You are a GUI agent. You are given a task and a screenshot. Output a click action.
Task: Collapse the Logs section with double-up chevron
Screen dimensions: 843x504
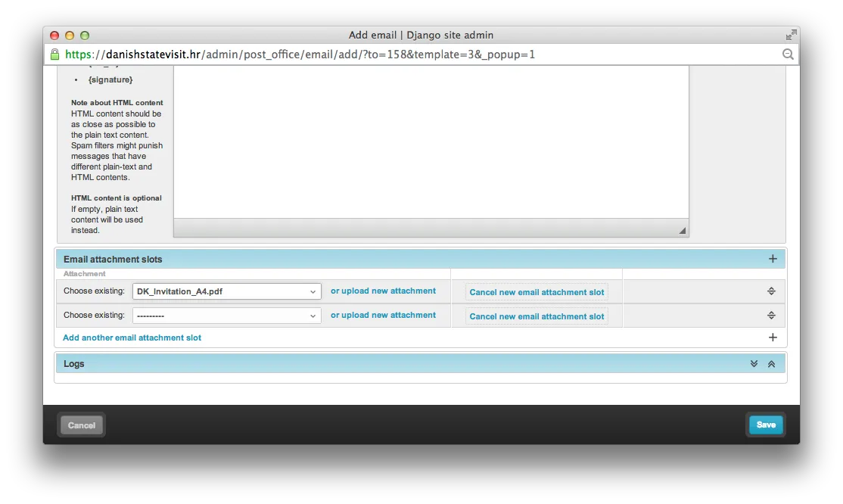(x=771, y=363)
